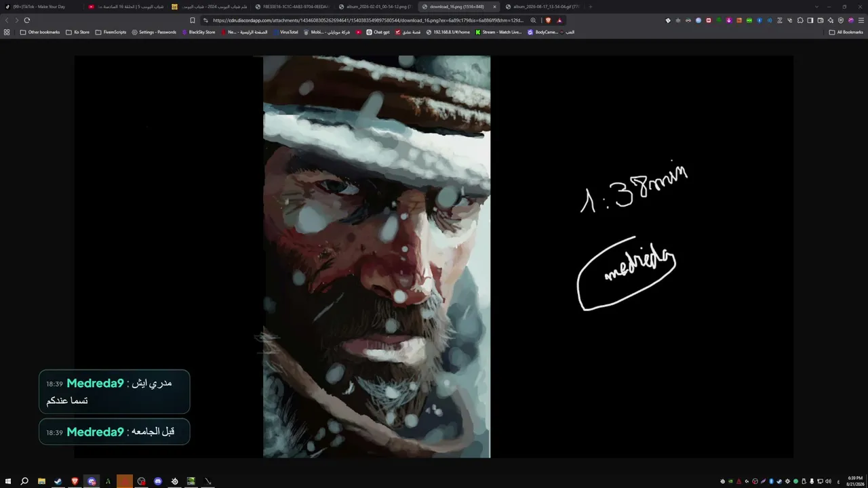Image resolution: width=868 pixels, height=488 pixels.
Task: Open the Leo AI sparkle icon
Action: (x=831, y=20)
